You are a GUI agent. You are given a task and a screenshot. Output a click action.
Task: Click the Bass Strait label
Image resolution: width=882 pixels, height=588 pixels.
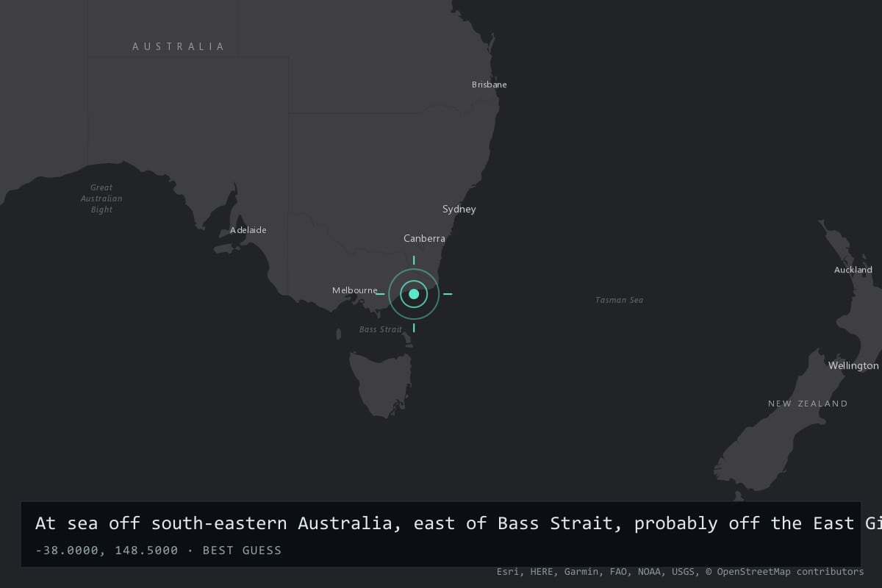pyautogui.click(x=381, y=329)
